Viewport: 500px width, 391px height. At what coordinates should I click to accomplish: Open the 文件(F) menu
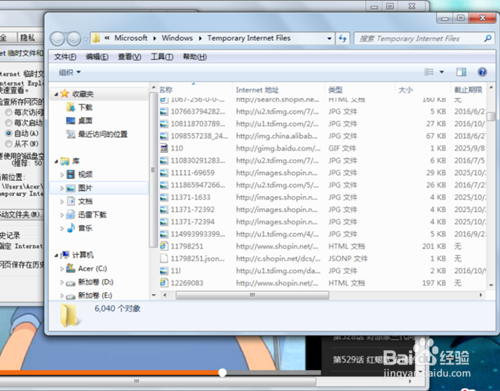click(65, 57)
